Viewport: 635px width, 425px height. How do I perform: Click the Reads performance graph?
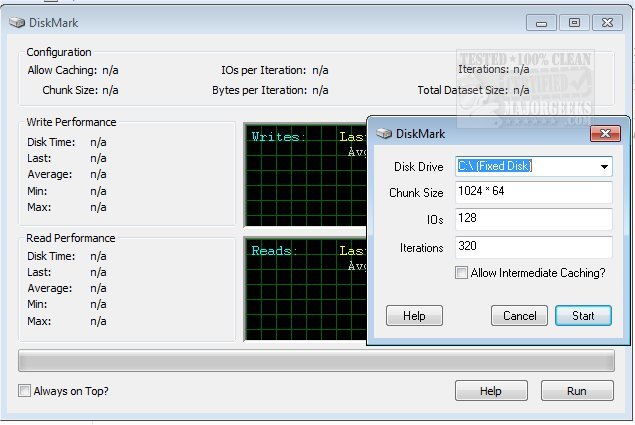pos(305,289)
